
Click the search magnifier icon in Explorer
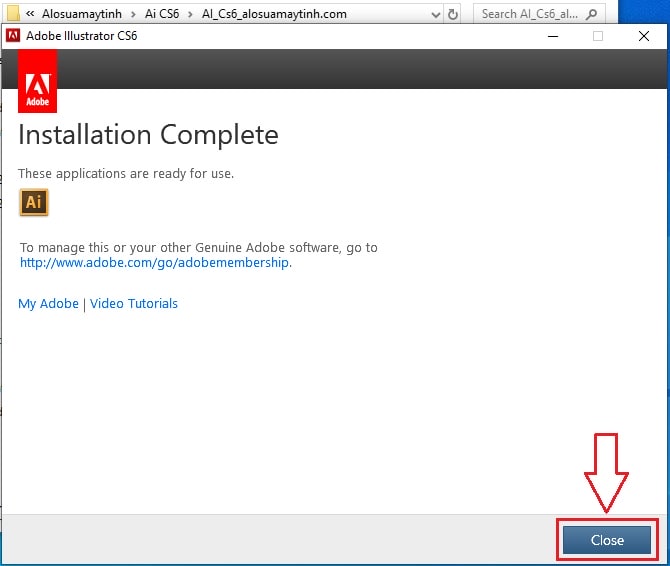592,14
